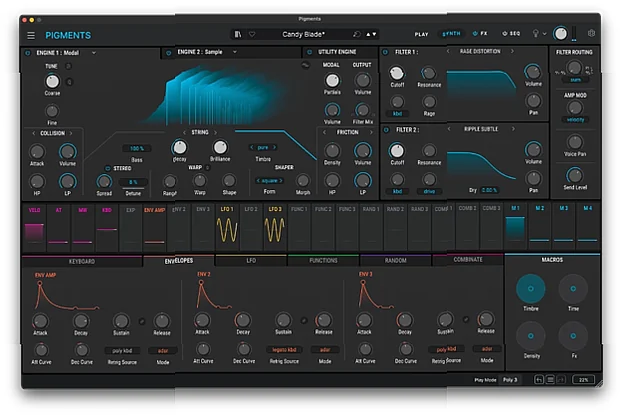622x415 pixels.
Task: Select the KBD modulation source slot
Action: pos(106,228)
